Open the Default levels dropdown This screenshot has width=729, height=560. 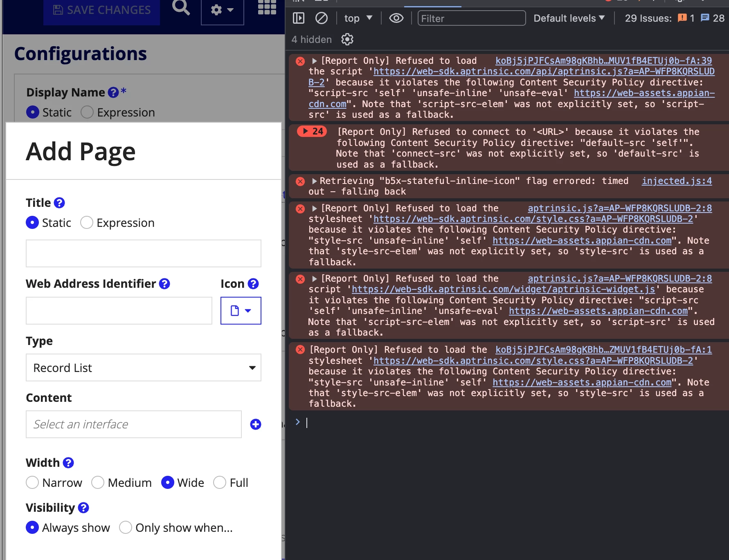[569, 18]
